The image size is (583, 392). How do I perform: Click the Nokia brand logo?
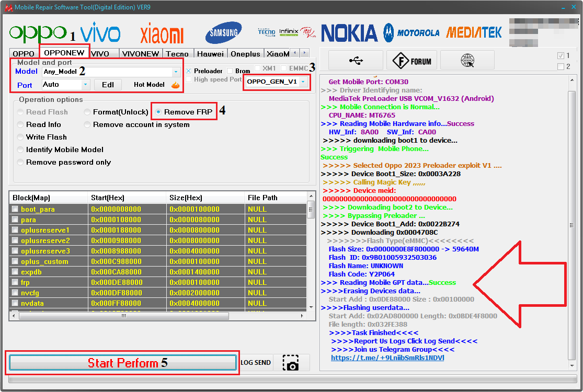(349, 33)
